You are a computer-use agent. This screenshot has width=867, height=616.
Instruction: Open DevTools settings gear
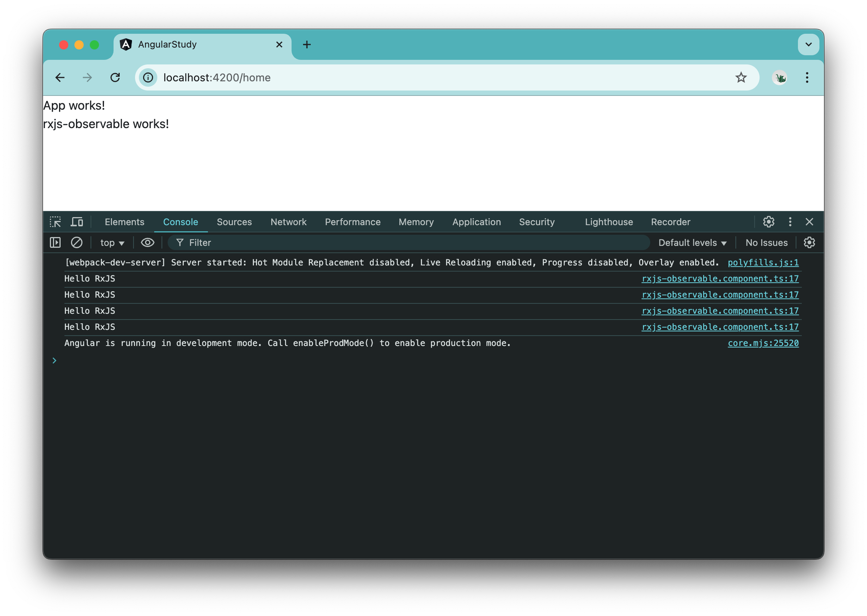768,222
